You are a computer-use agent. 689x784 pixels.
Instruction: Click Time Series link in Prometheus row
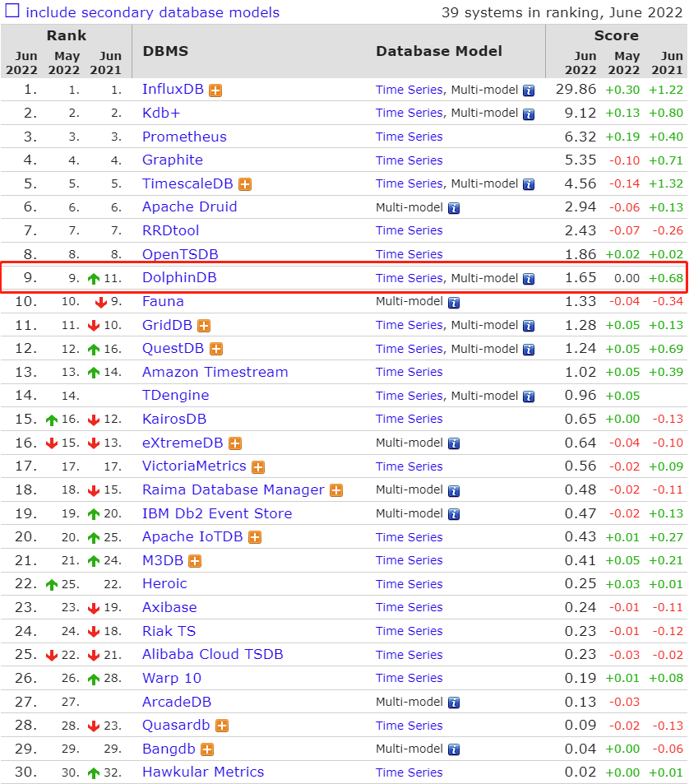pyautogui.click(x=409, y=137)
